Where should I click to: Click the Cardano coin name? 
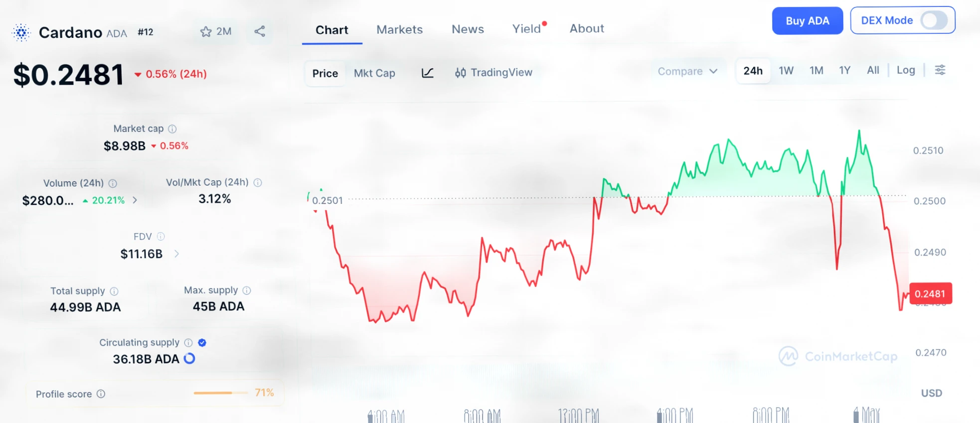tap(70, 32)
